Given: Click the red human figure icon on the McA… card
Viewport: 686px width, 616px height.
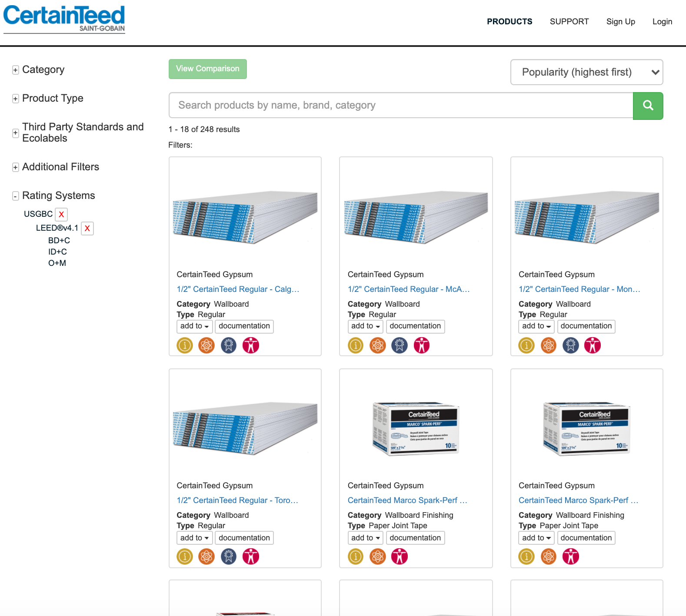Looking at the screenshot, I should click(x=422, y=345).
